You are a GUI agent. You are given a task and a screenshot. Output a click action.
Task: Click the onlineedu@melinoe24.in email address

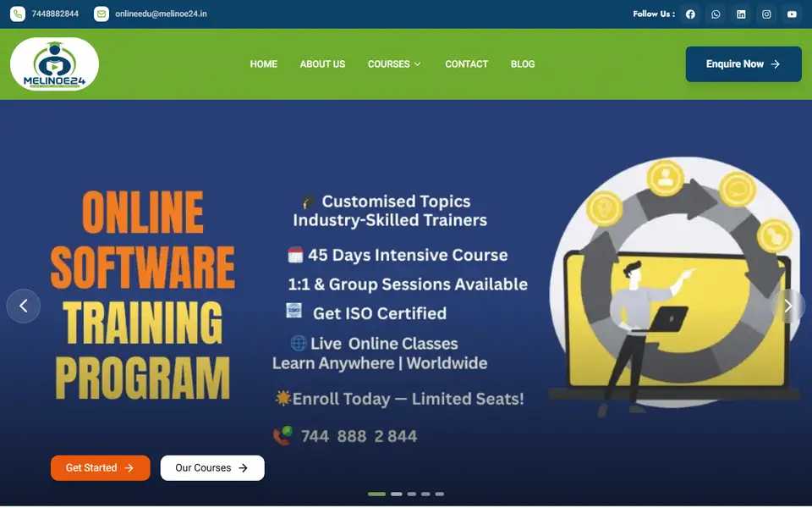pos(161,14)
